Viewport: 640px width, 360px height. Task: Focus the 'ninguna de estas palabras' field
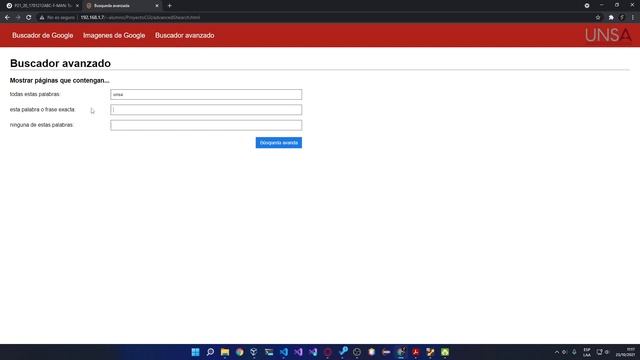pos(206,125)
